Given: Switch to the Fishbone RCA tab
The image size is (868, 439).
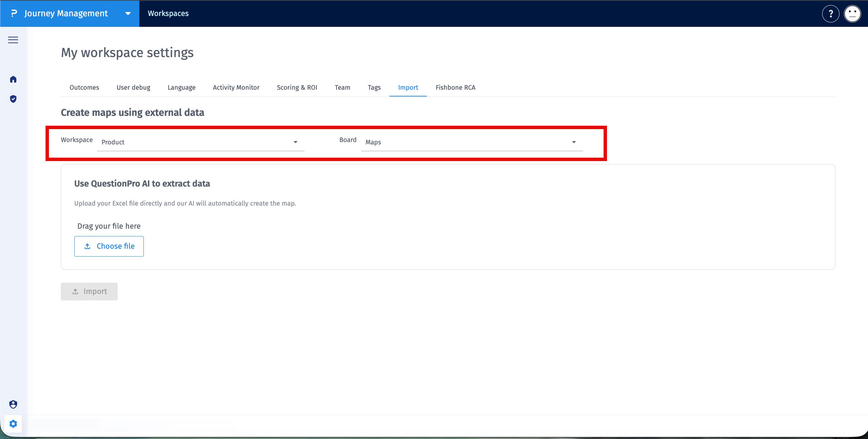Looking at the screenshot, I should point(455,88).
